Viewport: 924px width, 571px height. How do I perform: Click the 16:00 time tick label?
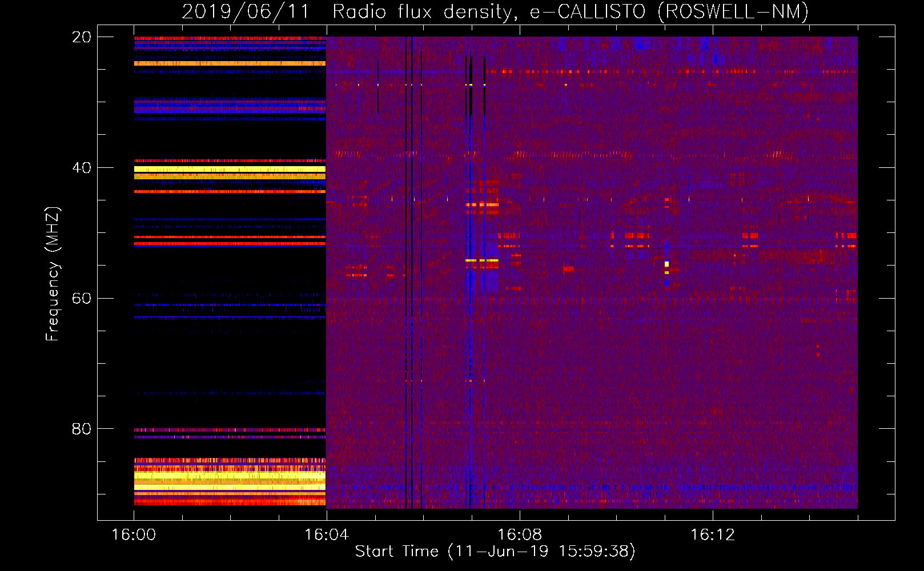(x=134, y=534)
